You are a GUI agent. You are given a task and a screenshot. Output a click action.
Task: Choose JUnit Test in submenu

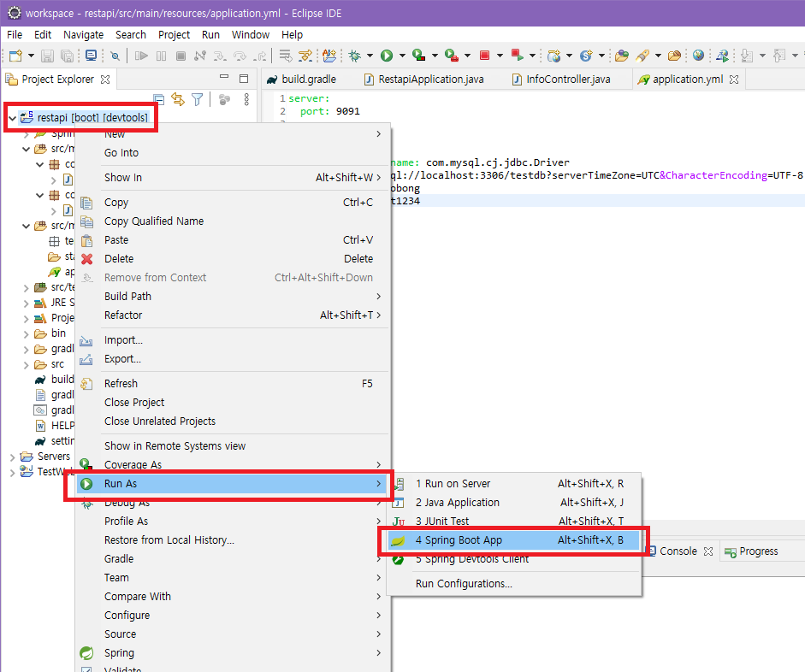513,522
